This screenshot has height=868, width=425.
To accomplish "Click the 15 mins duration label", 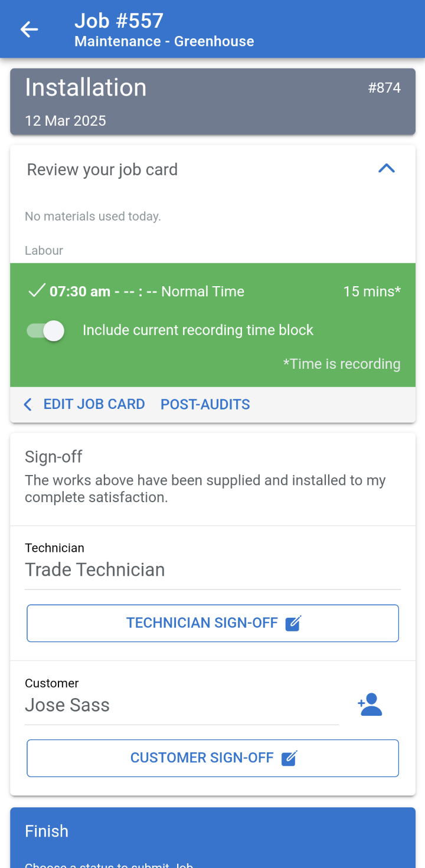I will [x=372, y=291].
